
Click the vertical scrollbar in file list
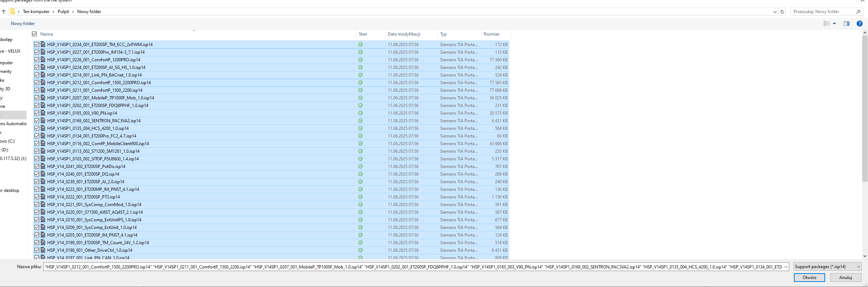point(865,109)
